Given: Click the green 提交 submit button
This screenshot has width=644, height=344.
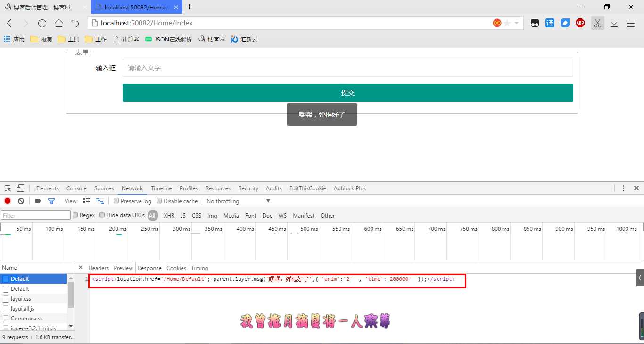Looking at the screenshot, I should (348, 93).
